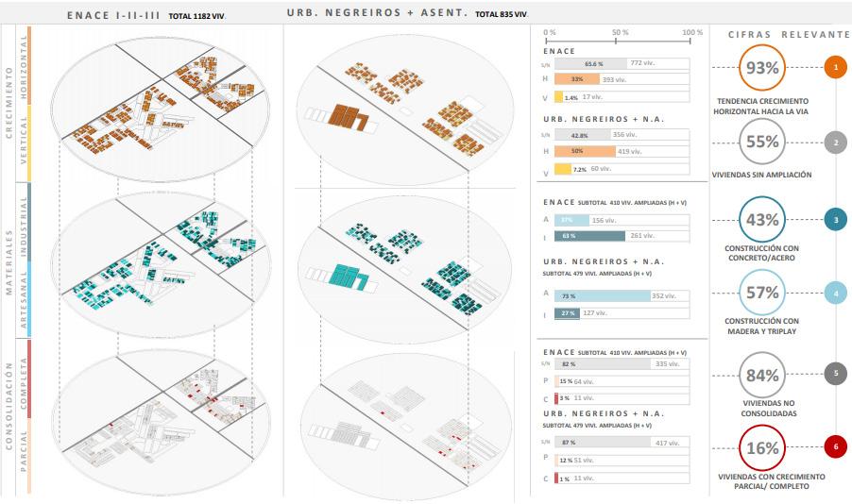Select the light blue number 4 marker
852x504 pixels.
(836, 294)
